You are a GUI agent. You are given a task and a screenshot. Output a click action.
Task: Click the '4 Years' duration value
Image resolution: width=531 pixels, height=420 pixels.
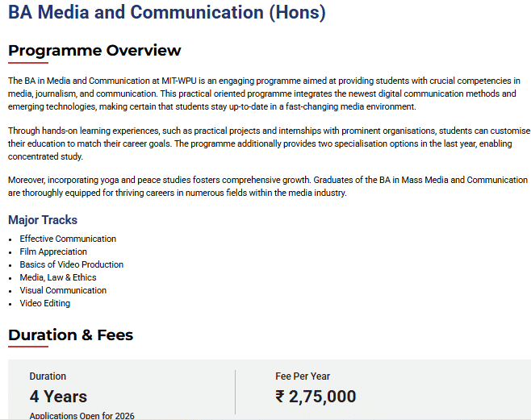(x=58, y=397)
